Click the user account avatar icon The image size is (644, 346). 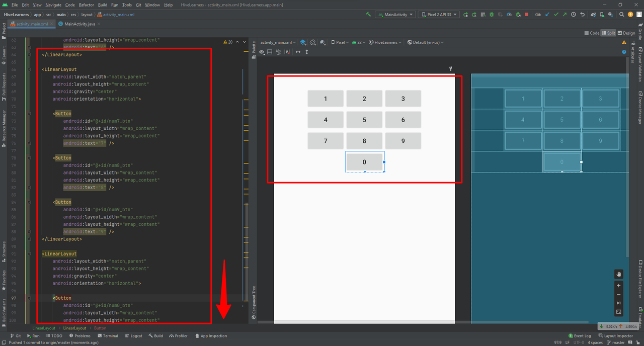click(x=639, y=15)
